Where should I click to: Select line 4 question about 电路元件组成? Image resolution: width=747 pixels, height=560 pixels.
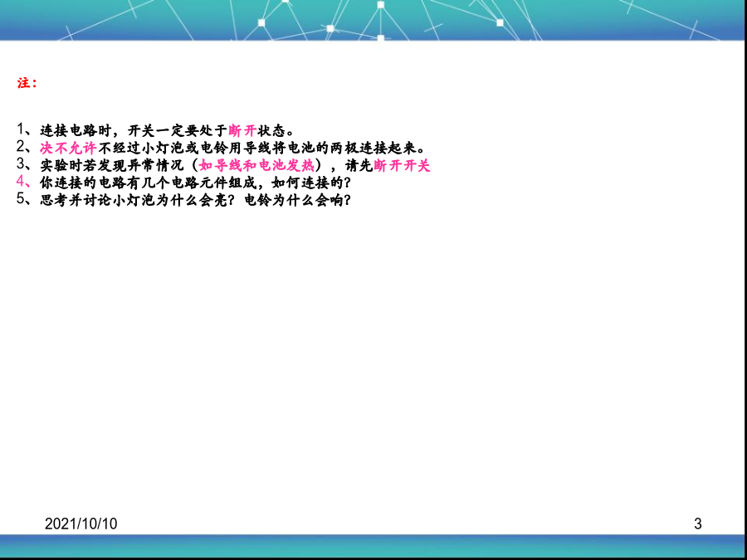point(184,183)
